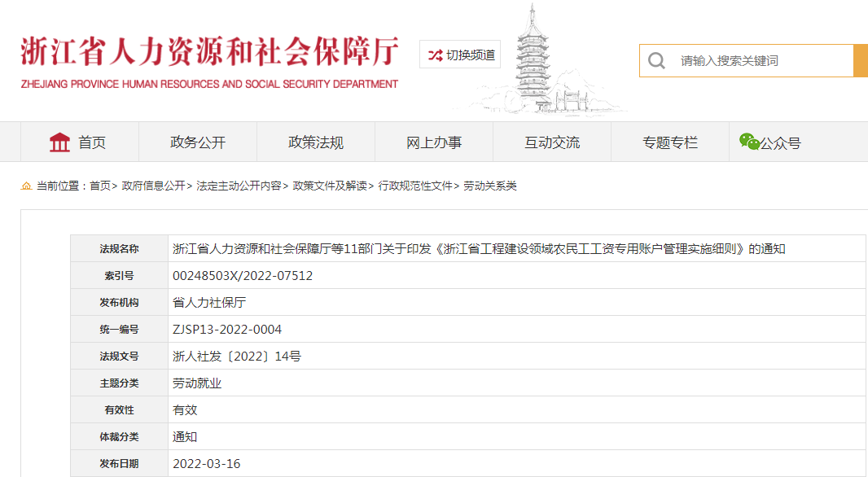
Task: Go to 行政规范性文件 in the breadcrumb
Action: (415, 186)
